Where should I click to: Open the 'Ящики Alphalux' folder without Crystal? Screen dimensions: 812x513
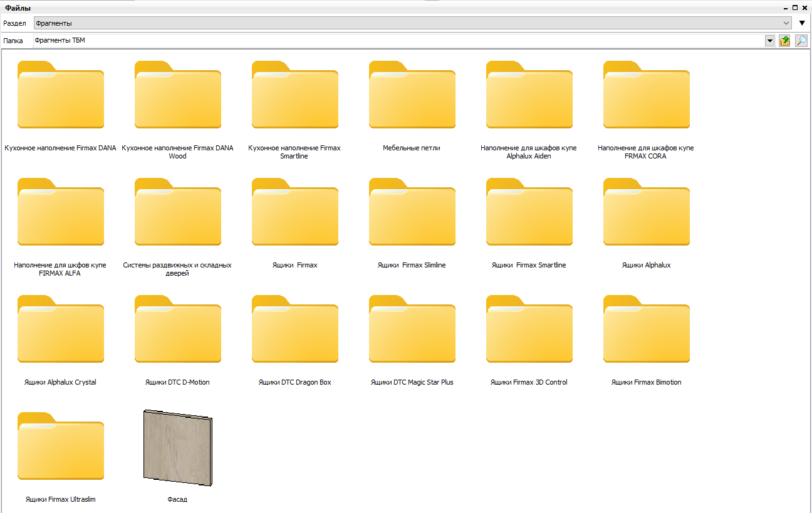647,212
